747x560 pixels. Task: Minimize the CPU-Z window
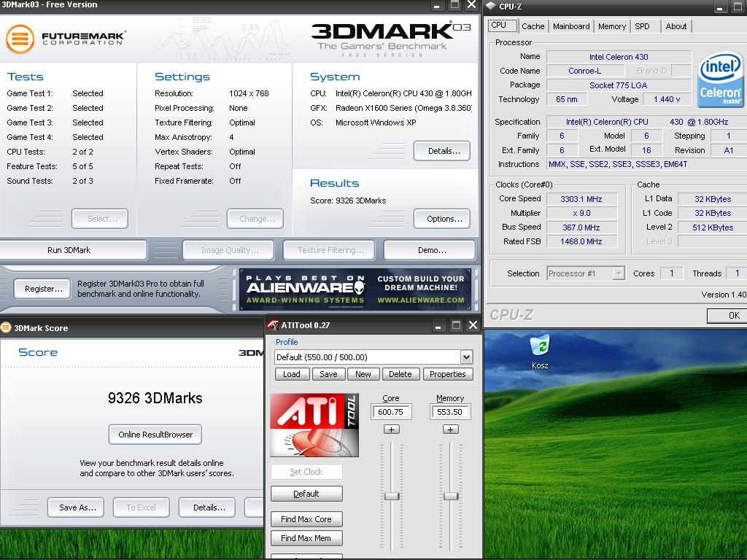pyautogui.click(x=720, y=7)
